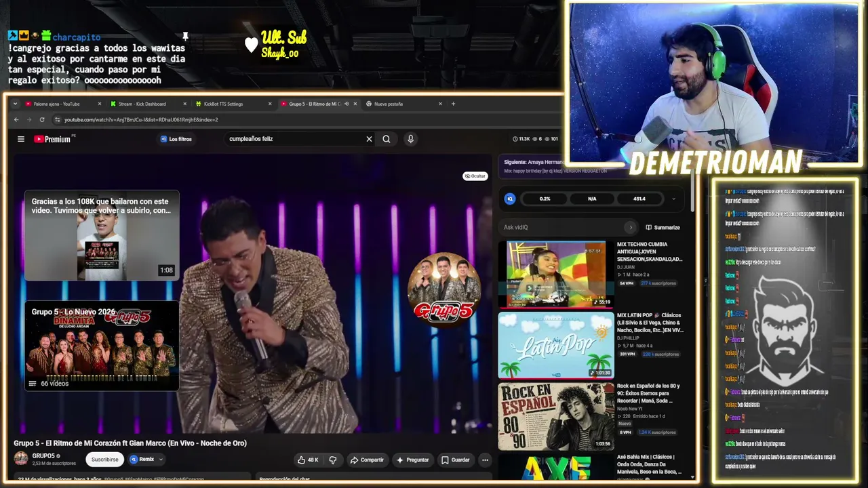Open 'Gracias a los 108K' end-screen video card
Viewport: 868px width, 488px height.
tap(102, 235)
